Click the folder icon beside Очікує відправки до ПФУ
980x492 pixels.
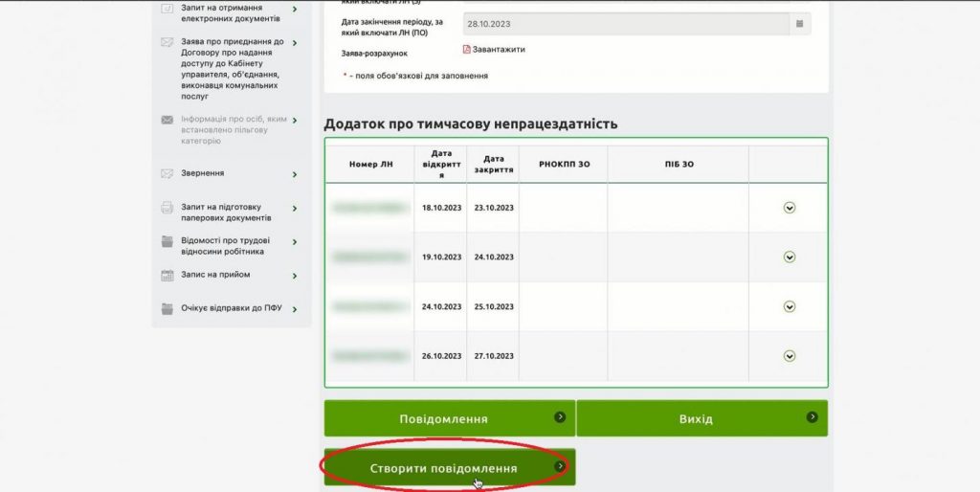(x=167, y=308)
